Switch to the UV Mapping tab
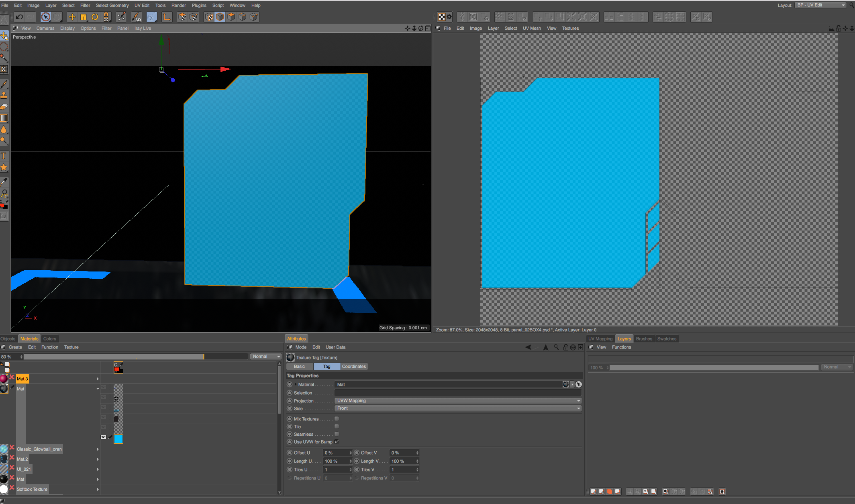This screenshot has height=504, width=855. [x=600, y=339]
